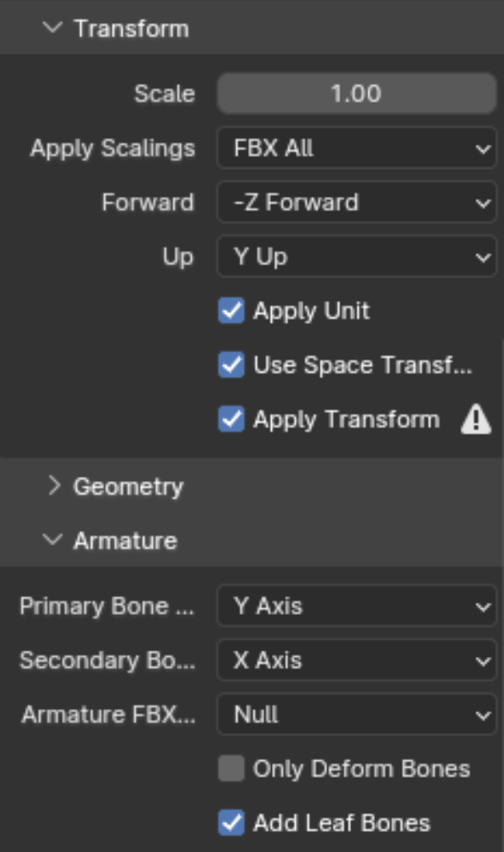Click the Scale 1.00 value field
The image size is (504, 852).
357,93
